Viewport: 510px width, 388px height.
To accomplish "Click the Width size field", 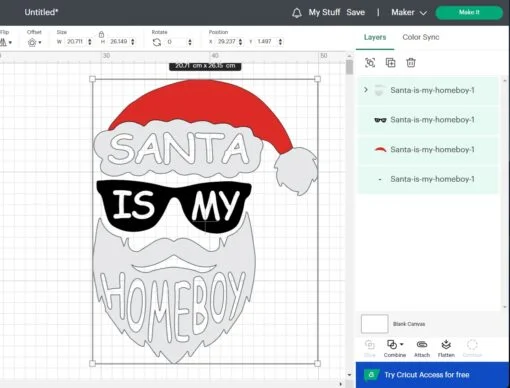I will click(75, 42).
